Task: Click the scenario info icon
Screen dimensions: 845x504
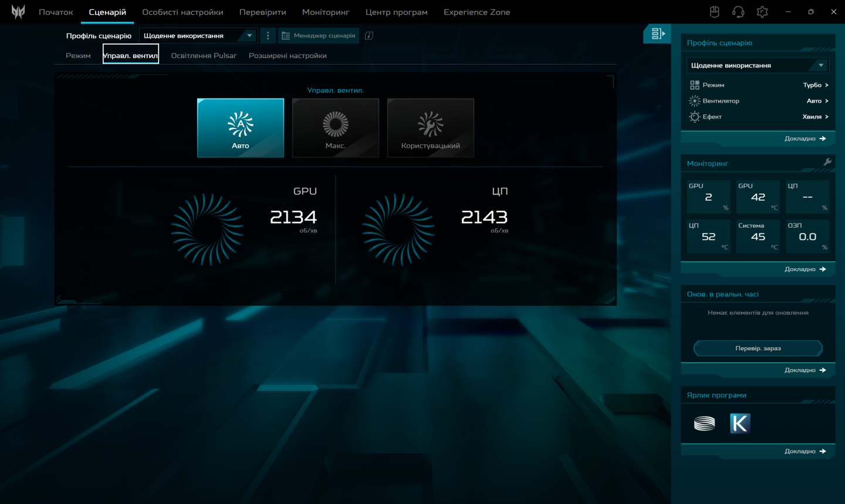Action: 369,36
